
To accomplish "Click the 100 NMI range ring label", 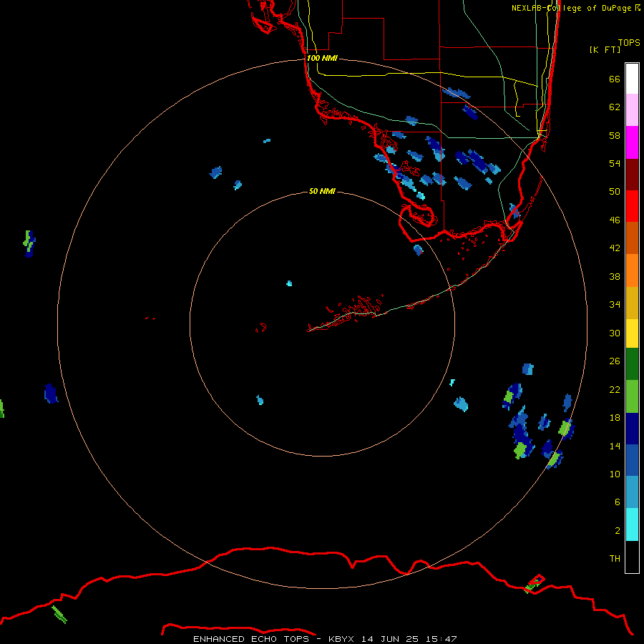I will pos(322,58).
